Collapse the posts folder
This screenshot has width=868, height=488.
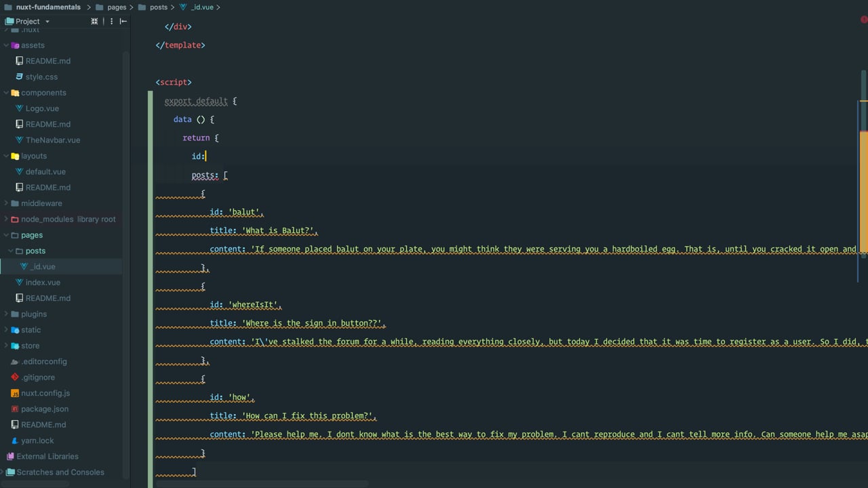[11, 251]
